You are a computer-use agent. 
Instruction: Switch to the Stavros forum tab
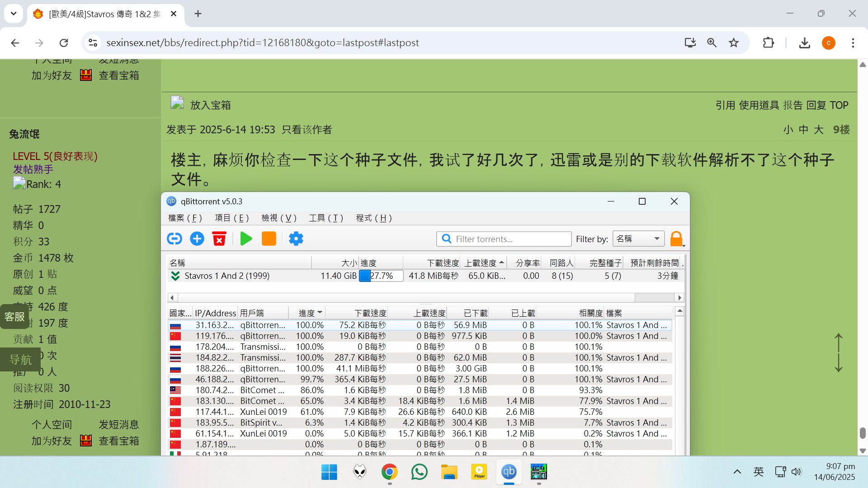tap(105, 14)
